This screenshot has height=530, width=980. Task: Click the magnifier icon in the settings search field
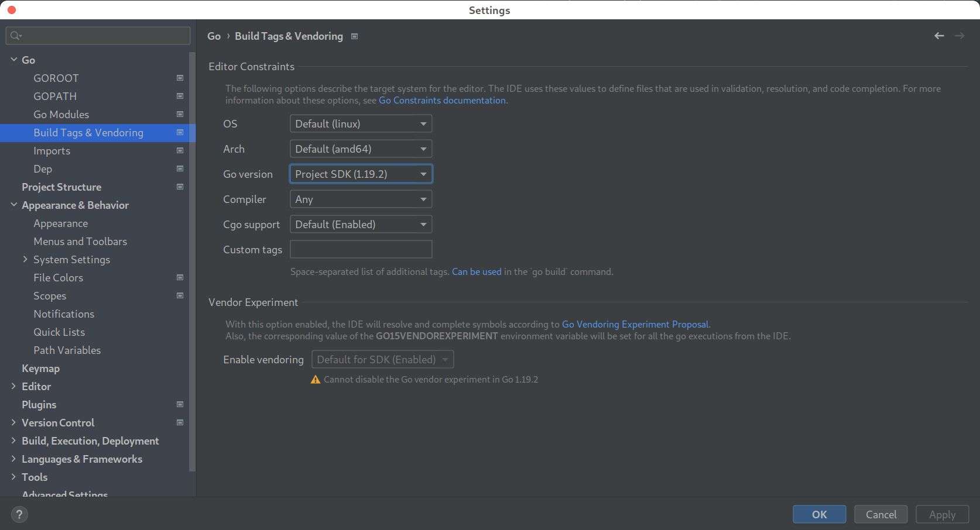(x=16, y=36)
